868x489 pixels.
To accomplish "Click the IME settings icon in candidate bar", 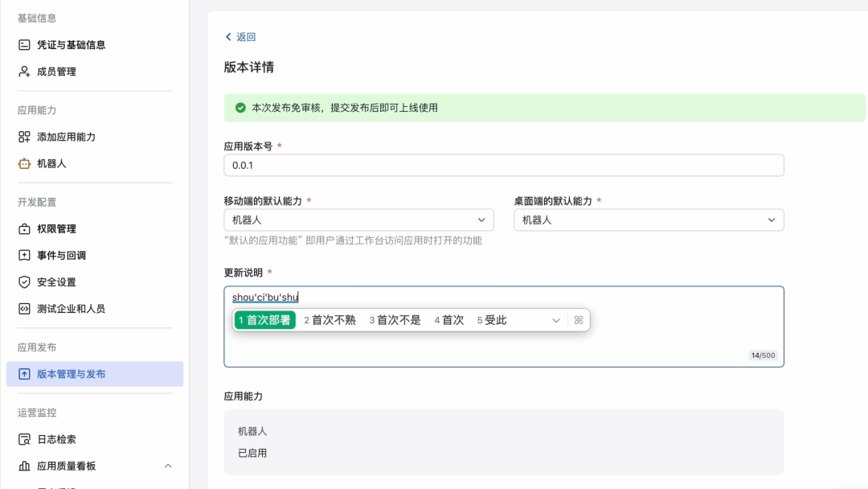I will coord(579,320).
